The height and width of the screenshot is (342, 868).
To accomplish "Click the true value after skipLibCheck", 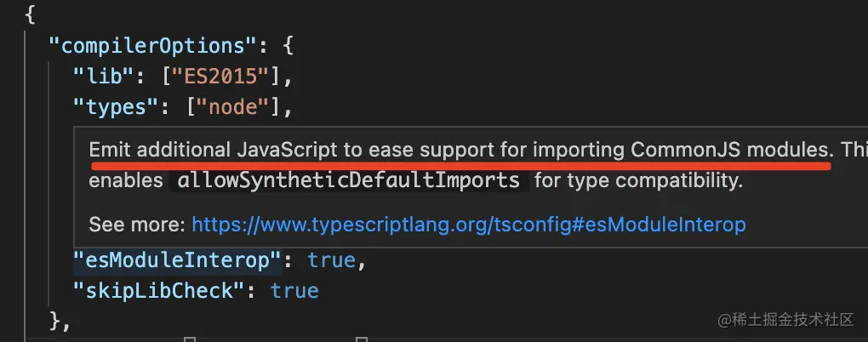I will click(x=294, y=291).
